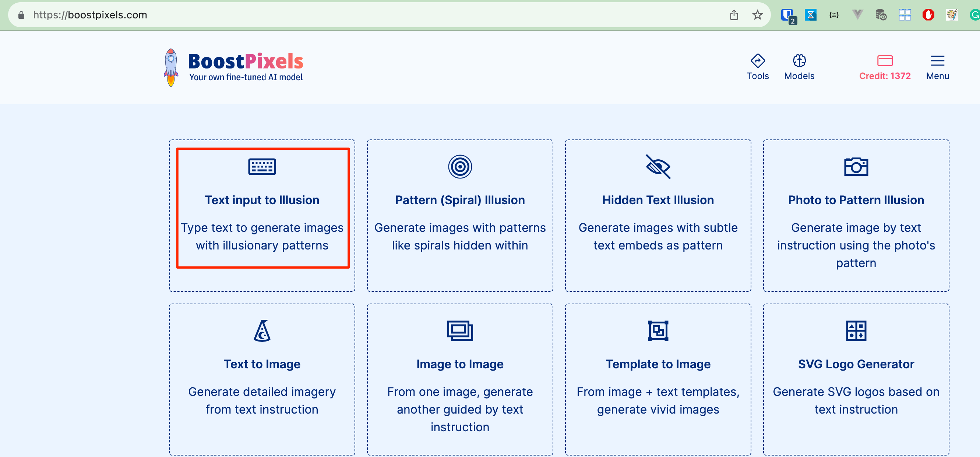Click the BoostPixels wordmark
The height and width of the screenshot is (457, 980).
[x=246, y=61]
